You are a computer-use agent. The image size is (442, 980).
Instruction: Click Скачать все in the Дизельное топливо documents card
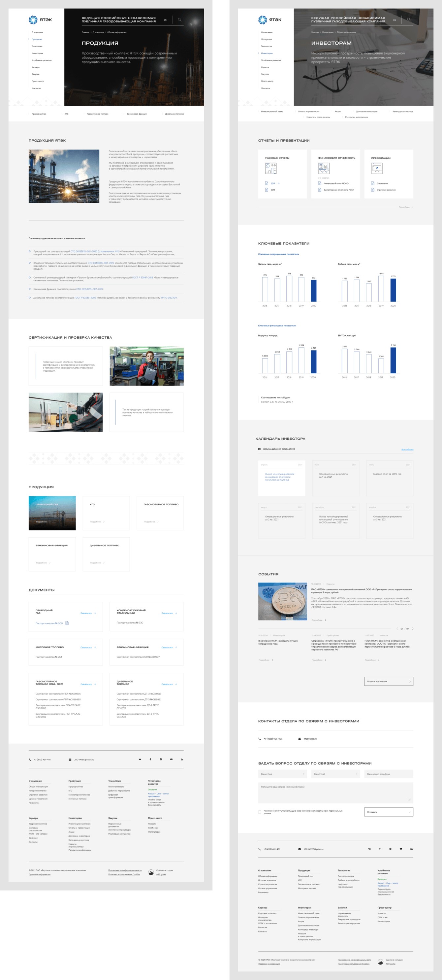coord(167,684)
